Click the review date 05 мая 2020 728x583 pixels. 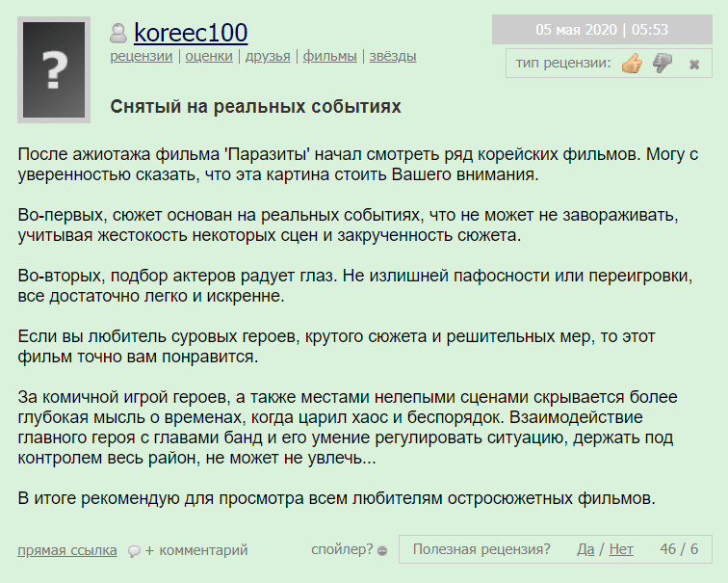click(x=576, y=30)
